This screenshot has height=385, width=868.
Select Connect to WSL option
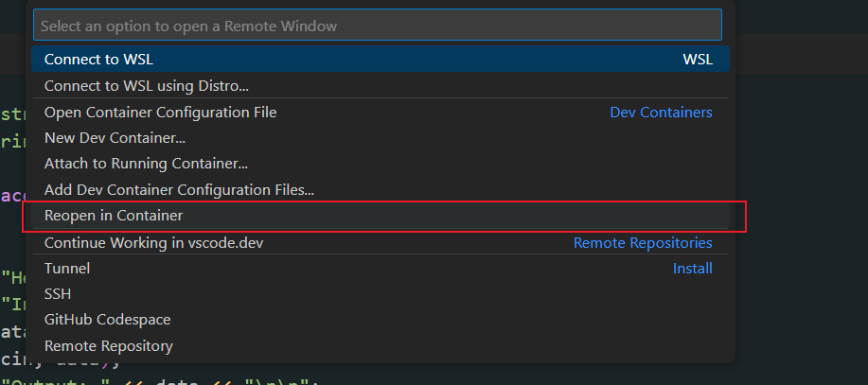(98, 60)
